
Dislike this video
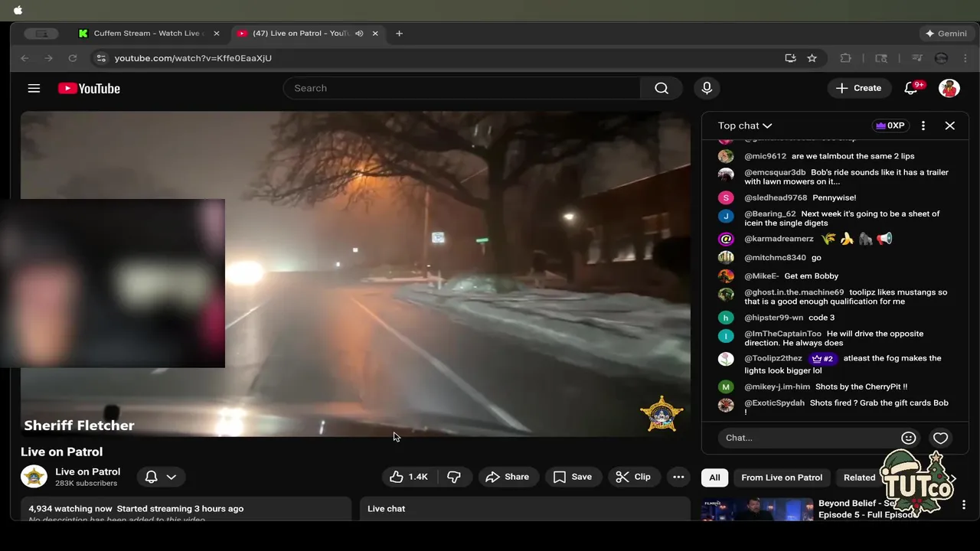coord(454,477)
